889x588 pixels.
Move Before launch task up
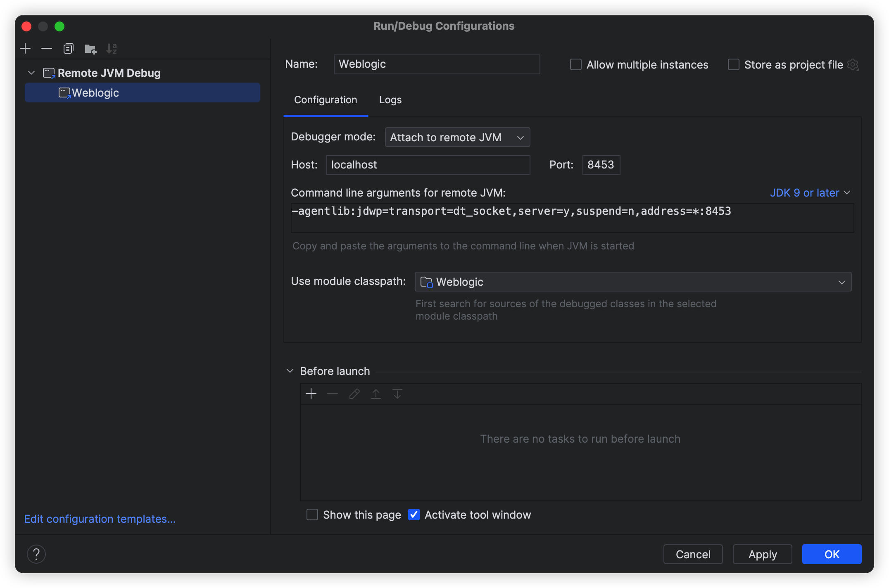376,394
